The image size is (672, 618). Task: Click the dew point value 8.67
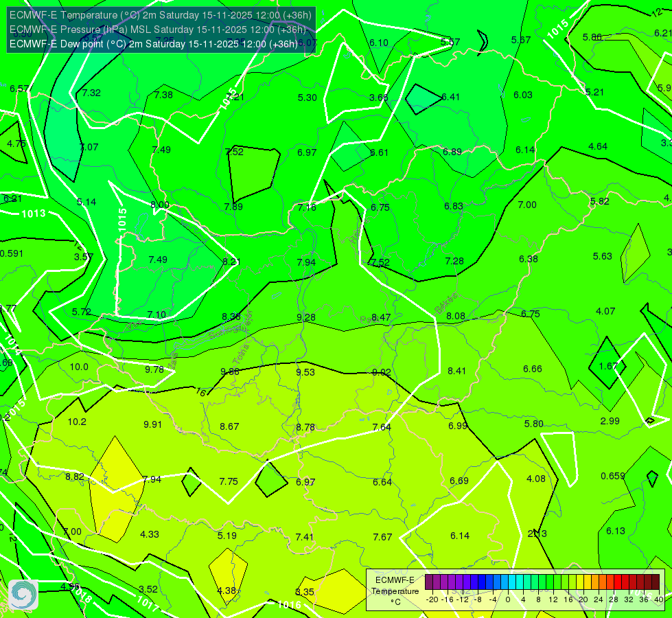coord(229,426)
